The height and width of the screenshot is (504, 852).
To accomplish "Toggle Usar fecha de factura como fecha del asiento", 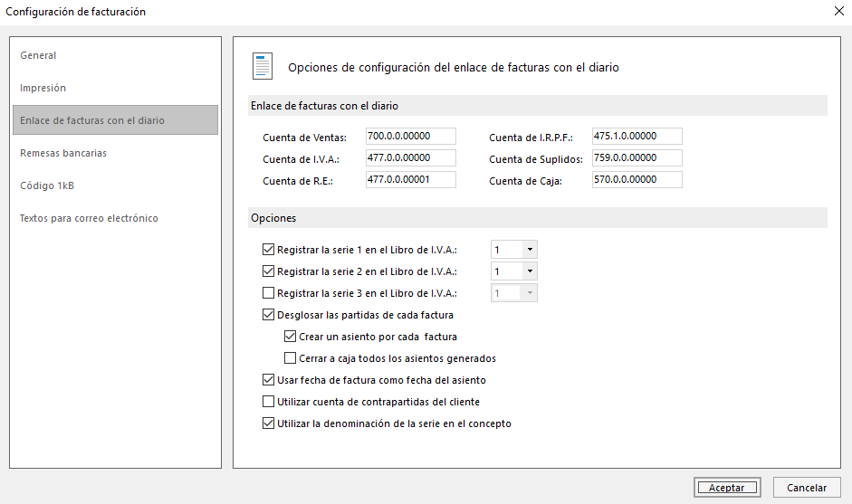I will coord(268,380).
